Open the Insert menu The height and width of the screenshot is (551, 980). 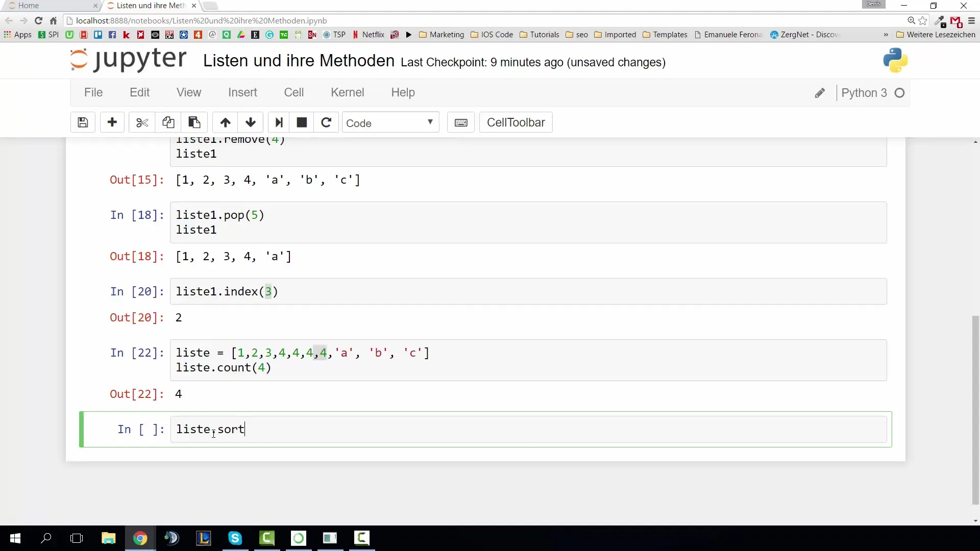click(x=242, y=92)
